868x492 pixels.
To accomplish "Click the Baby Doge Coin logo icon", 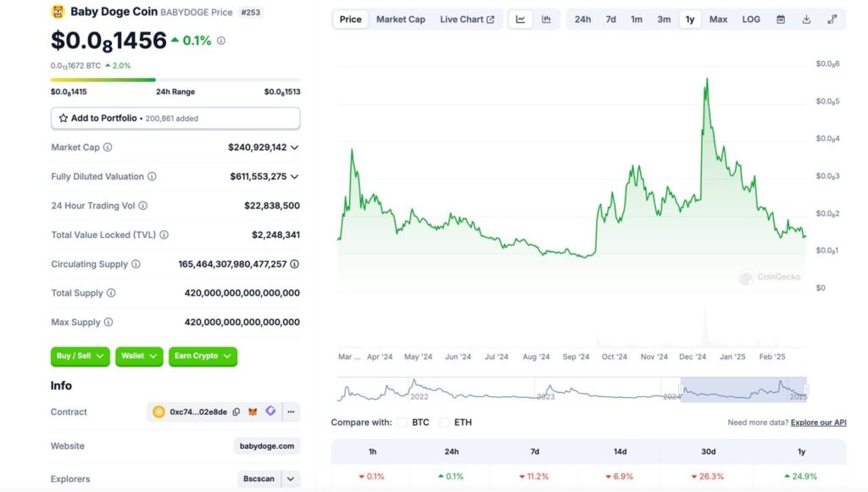I will 58,12.
